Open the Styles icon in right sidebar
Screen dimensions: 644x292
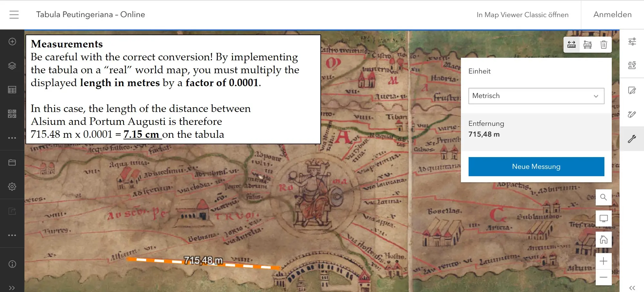[632, 65]
